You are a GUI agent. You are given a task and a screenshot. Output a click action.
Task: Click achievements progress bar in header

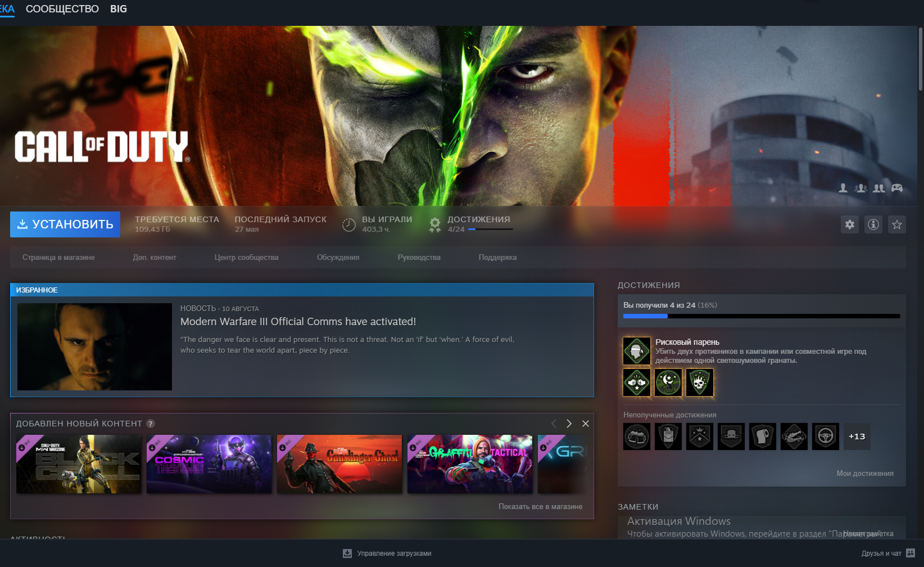[x=491, y=229]
